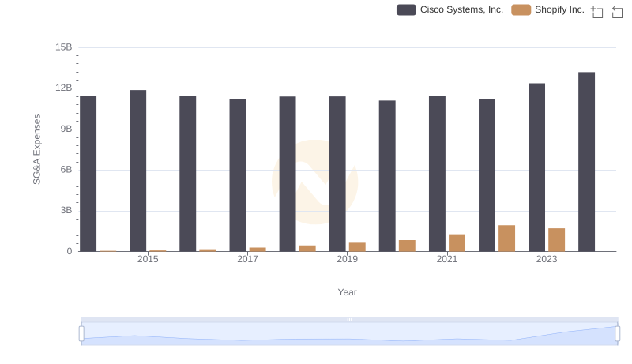Viewport: 632px width, 364px height.
Task: Click the 2017 x-axis label
Action: click(247, 259)
